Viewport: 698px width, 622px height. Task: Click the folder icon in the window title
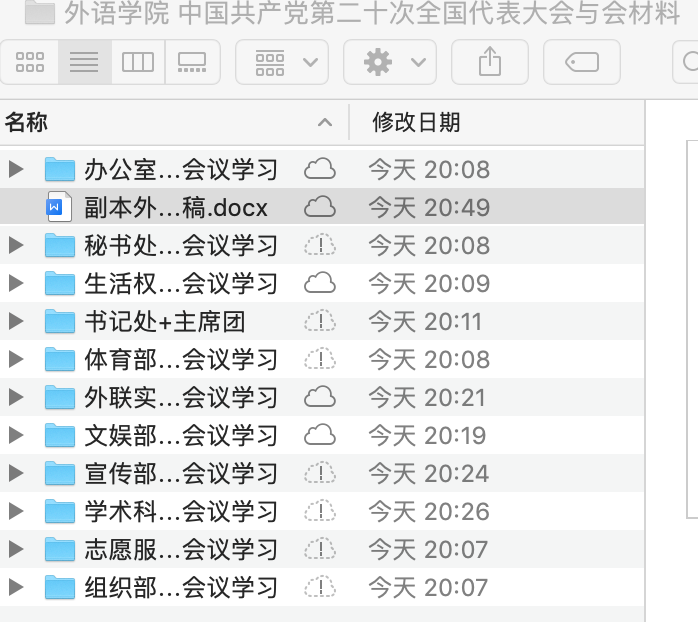(40, 13)
